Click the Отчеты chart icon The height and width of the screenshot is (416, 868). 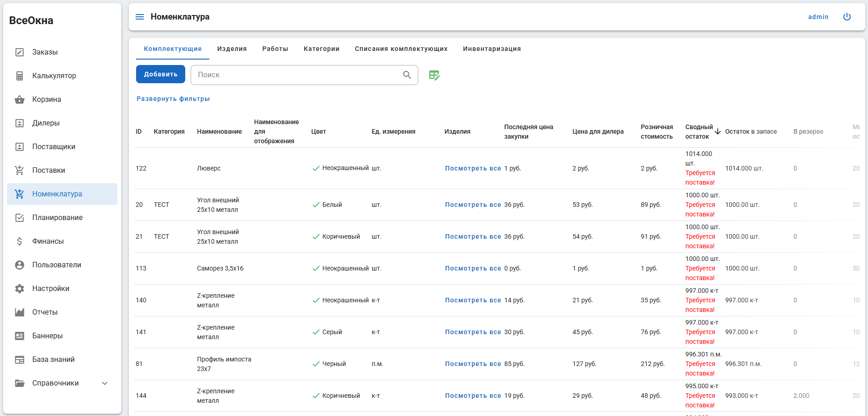20,312
